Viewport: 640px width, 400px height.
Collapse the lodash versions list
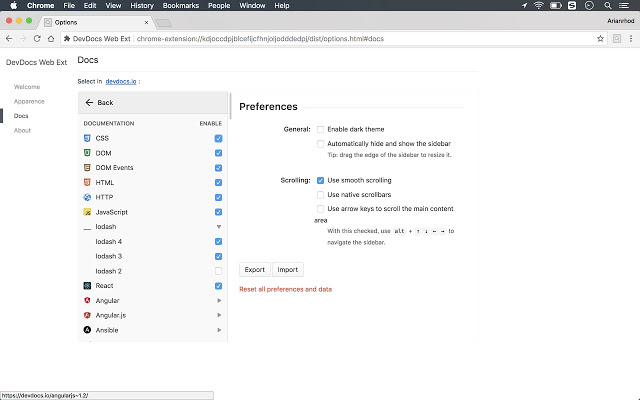click(x=219, y=227)
